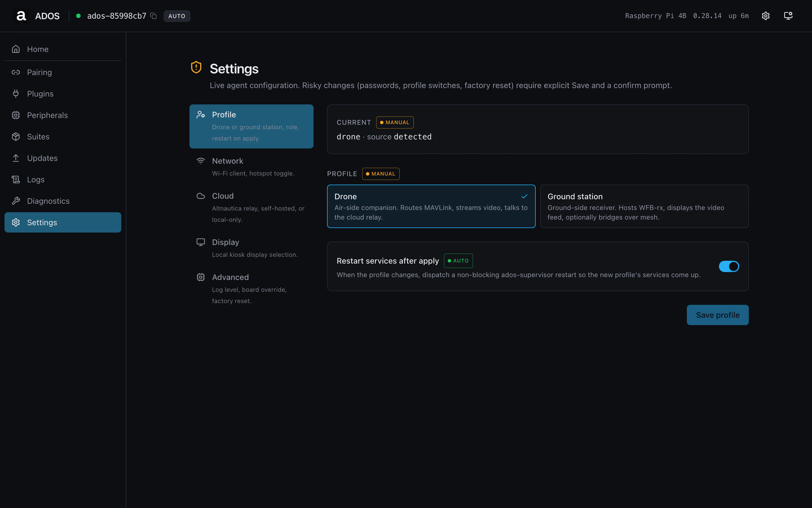Switch to the Network settings tab
The width and height of the screenshot is (812, 508).
251,167
